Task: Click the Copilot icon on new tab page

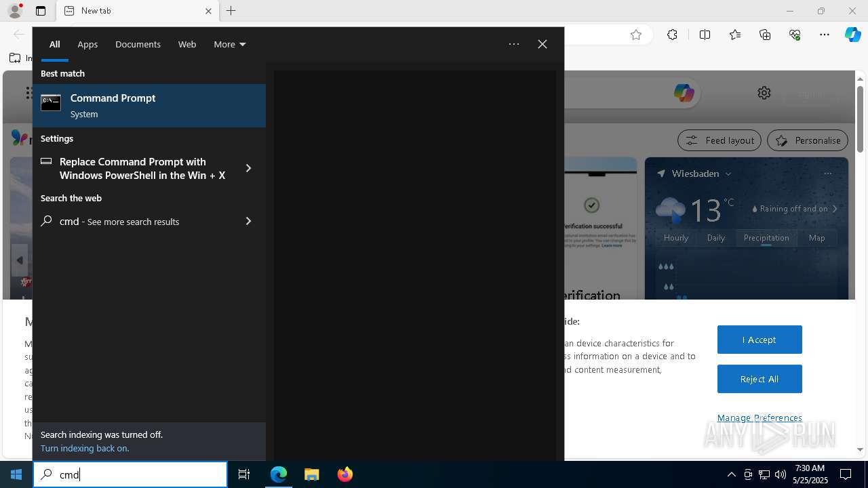Action: coord(684,93)
